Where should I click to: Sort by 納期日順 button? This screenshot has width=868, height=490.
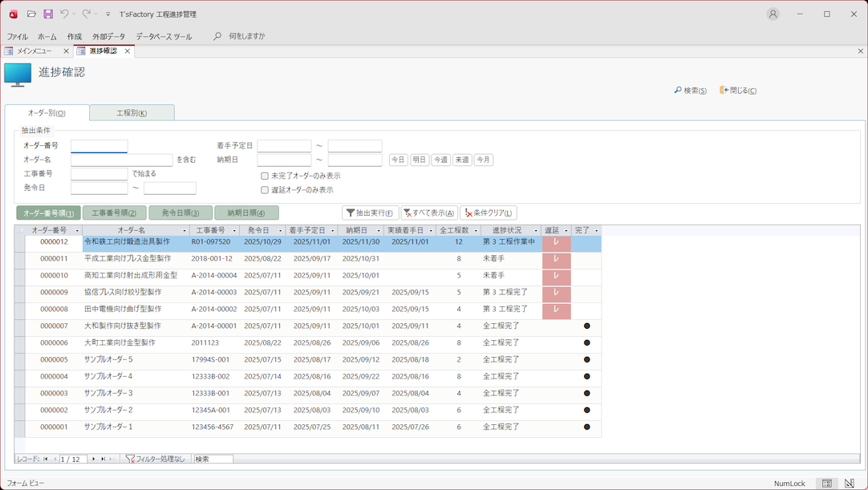click(x=246, y=213)
